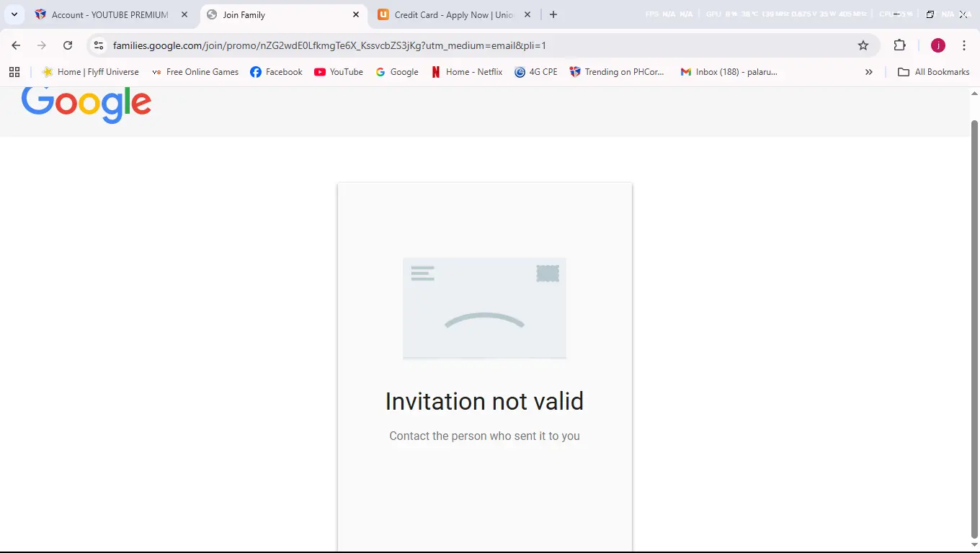Open Chrome three-dot menu
Screen dimensions: 980x553
click(x=964, y=45)
